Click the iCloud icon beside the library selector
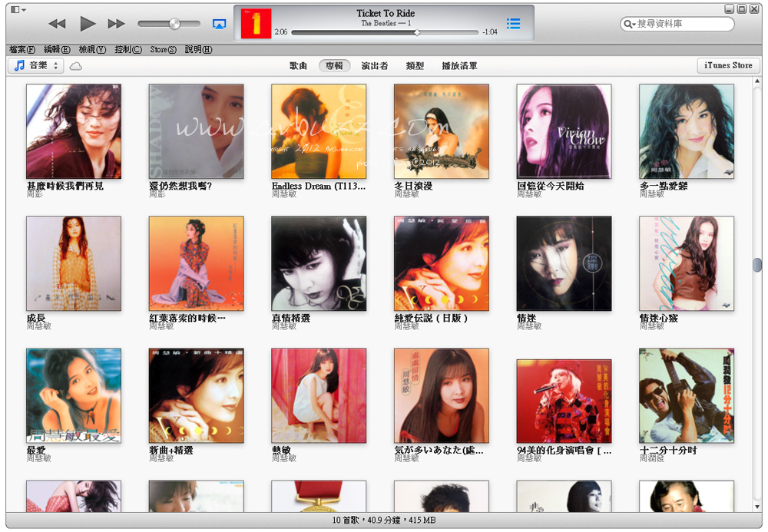Image resolution: width=768 pixels, height=532 pixels. [x=75, y=66]
